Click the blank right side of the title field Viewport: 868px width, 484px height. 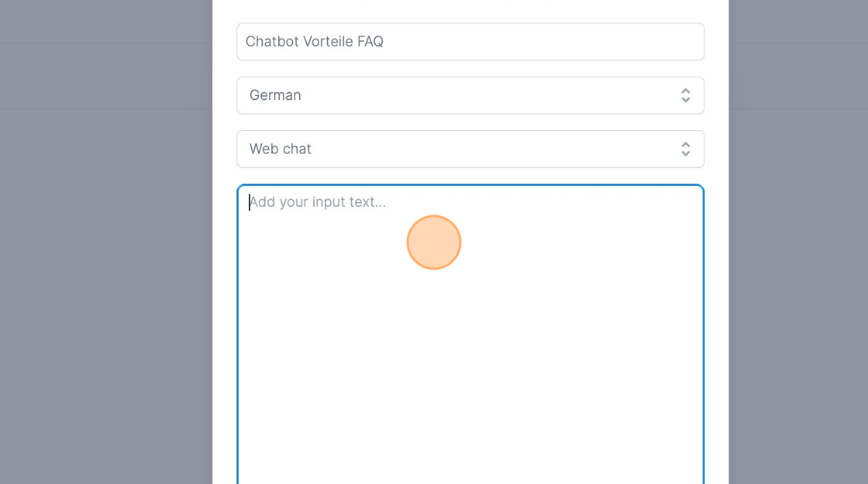click(581, 42)
